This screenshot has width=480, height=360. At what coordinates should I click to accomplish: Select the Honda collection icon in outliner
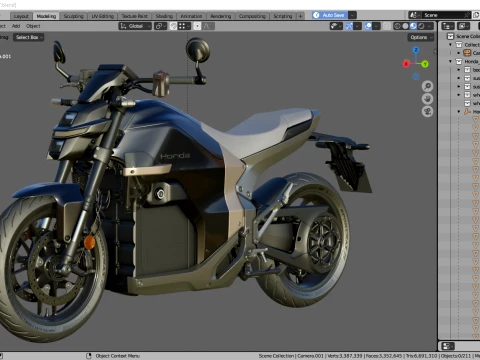(459, 61)
